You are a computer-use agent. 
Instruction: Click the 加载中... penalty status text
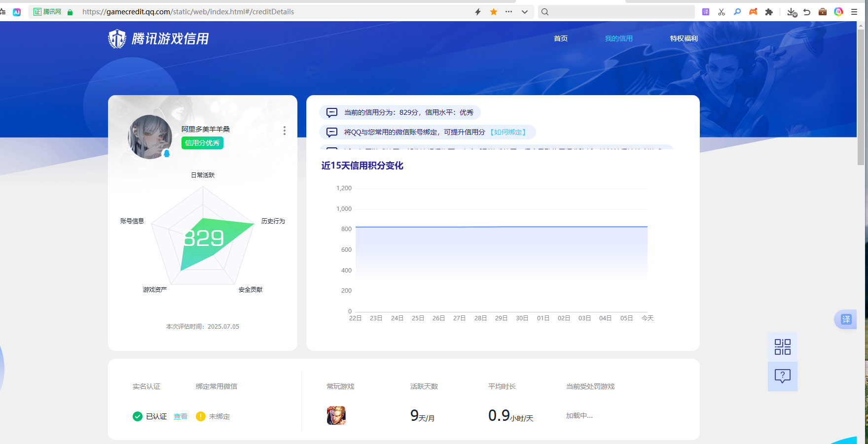[579, 416]
